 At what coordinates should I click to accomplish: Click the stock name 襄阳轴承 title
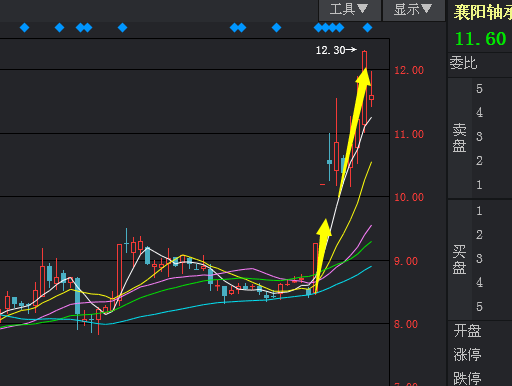click(x=483, y=12)
